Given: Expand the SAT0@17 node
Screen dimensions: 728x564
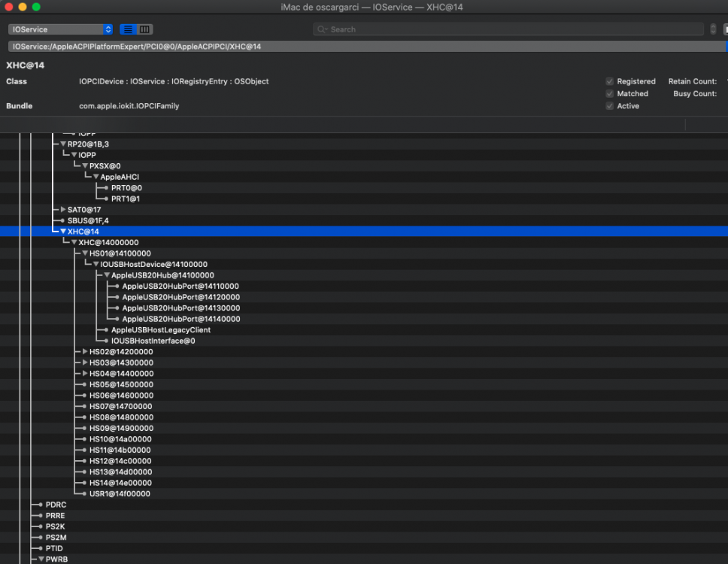Looking at the screenshot, I should 63,209.
